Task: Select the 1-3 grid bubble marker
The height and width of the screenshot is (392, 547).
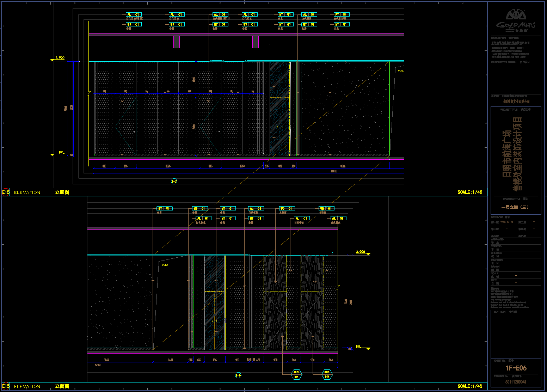Action: (174, 181)
